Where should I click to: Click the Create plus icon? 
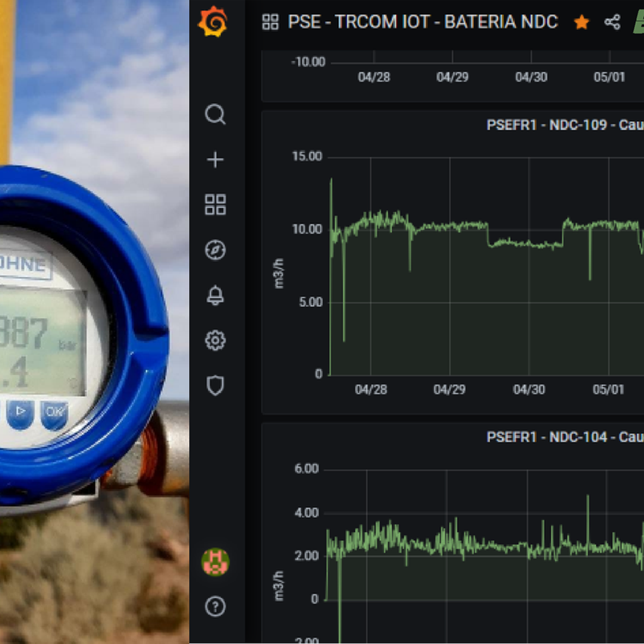215,160
